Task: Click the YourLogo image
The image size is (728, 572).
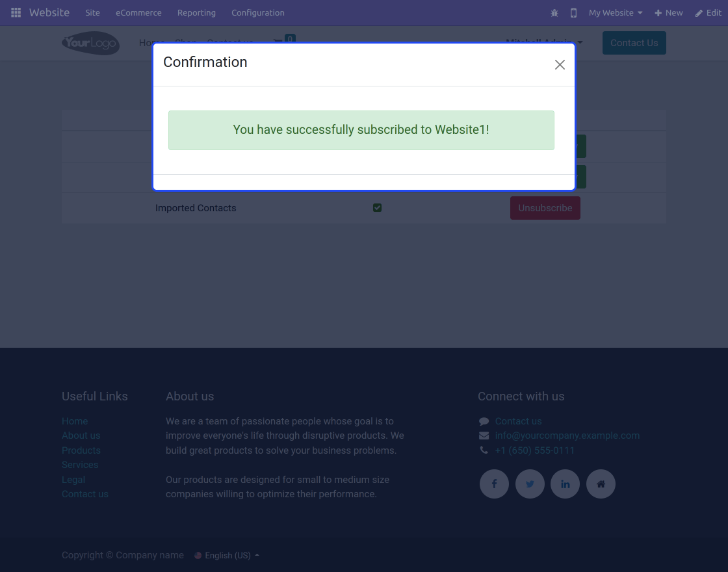Action: (x=90, y=43)
